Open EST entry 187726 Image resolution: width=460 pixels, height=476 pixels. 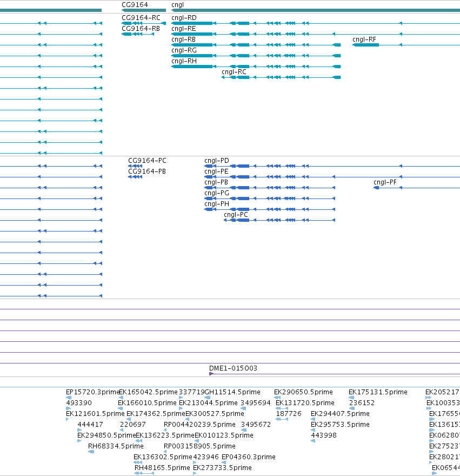(x=289, y=413)
